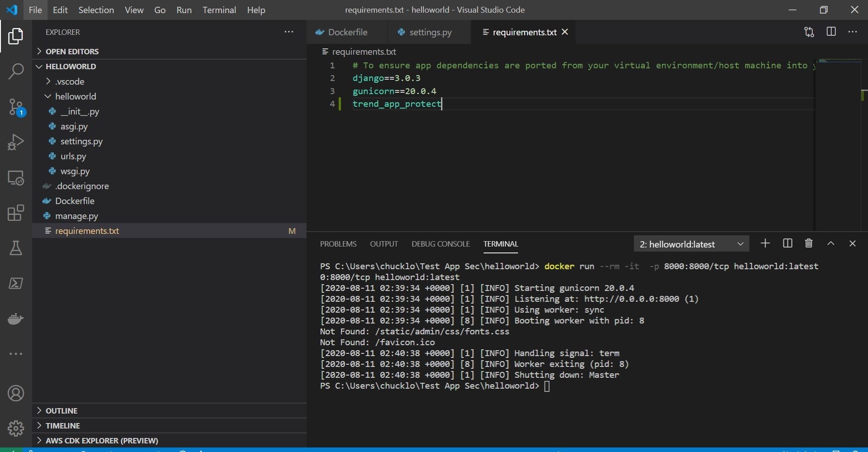The height and width of the screenshot is (452, 868).
Task: Collapse the HELLOWORLD workspace section
Action: [x=169, y=66]
